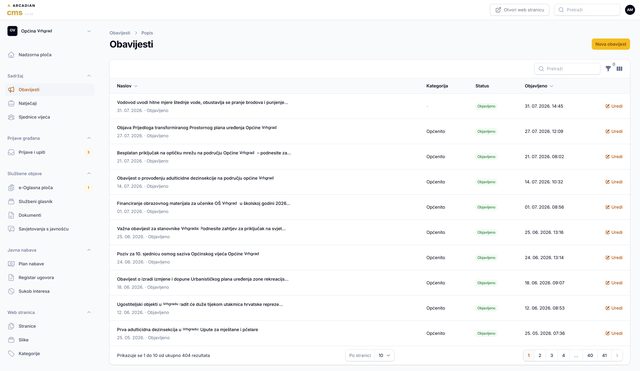
Task: Click the next page arrow in pagination
Action: (617, 356)
